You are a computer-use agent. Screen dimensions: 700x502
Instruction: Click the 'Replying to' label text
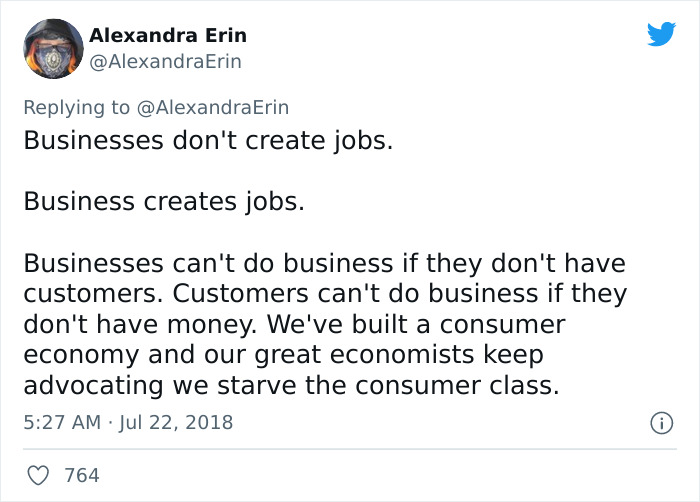pos(78,107)
